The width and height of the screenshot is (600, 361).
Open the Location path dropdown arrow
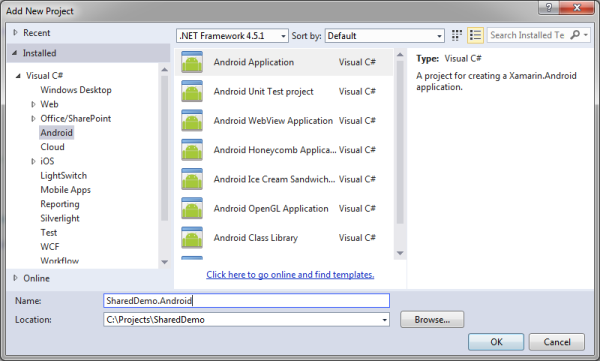385,320
